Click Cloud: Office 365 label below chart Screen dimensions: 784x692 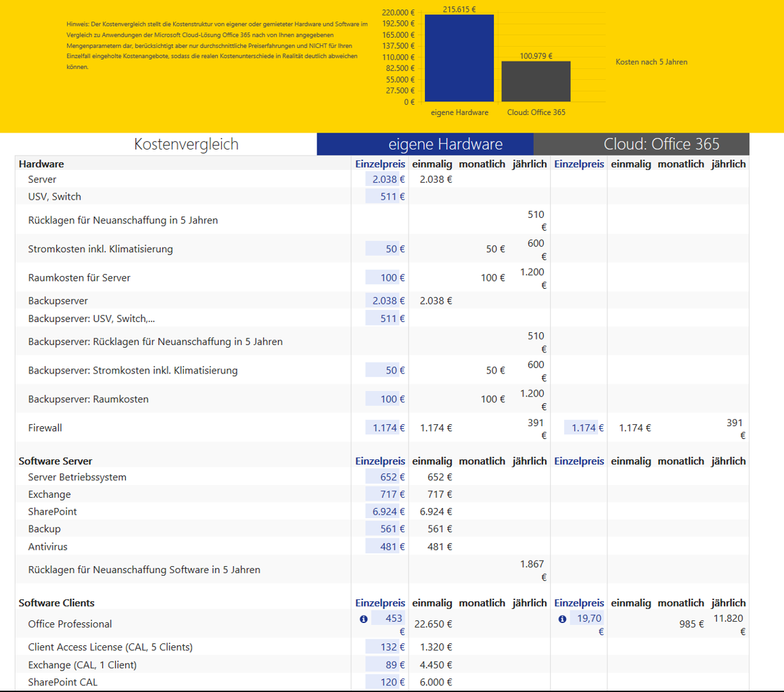pyautogui.click(x=536, y=112)
